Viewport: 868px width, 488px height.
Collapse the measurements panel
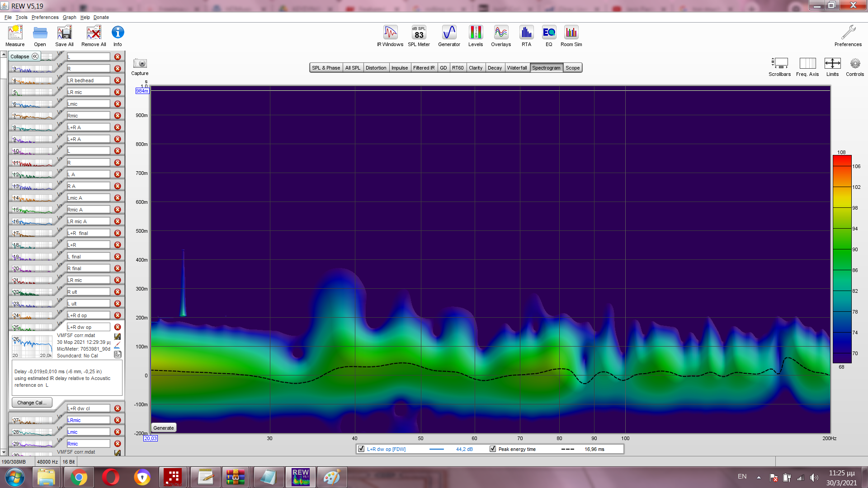point(24,56)
